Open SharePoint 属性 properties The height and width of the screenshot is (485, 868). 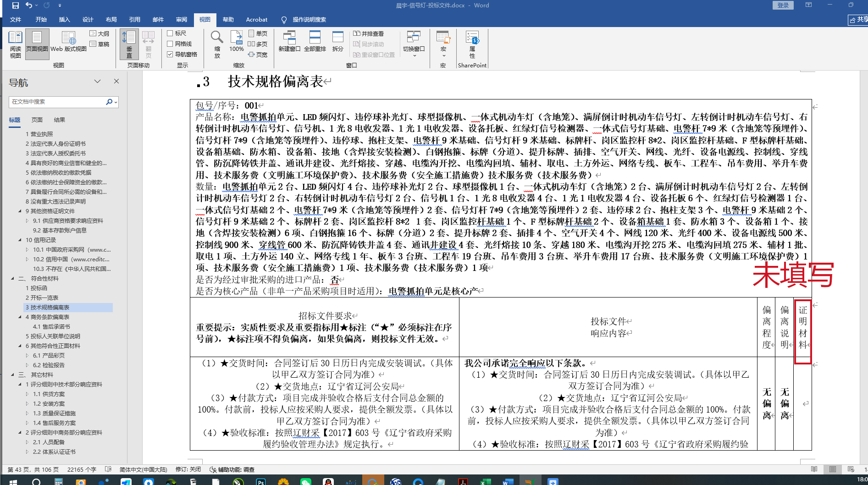tap(472, 44)
